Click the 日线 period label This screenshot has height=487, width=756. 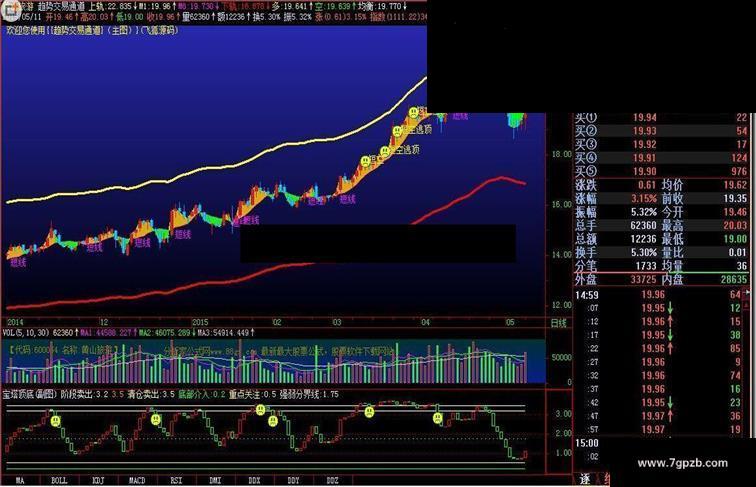pos(559,323)
